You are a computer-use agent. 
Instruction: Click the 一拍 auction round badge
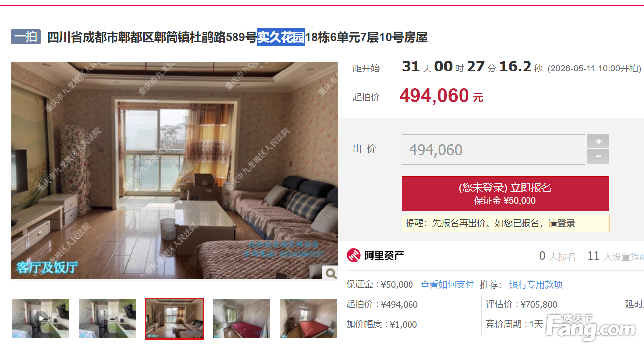(x=26, y=37)
